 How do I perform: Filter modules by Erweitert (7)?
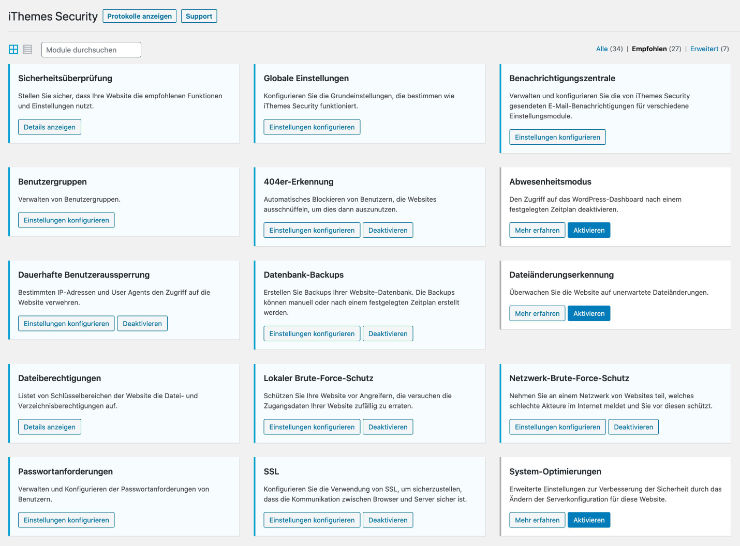click(x=709, y=49)
